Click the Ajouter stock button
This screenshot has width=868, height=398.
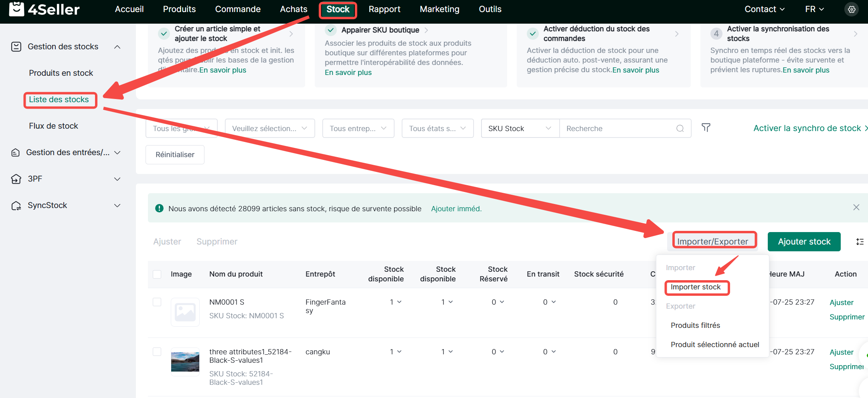(804, 242)
